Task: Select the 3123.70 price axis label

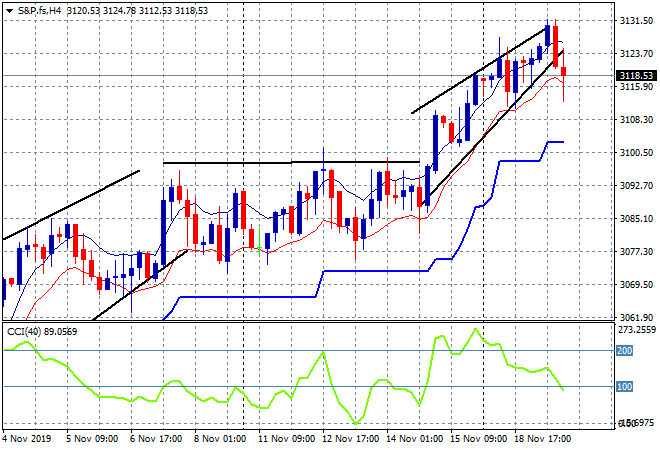Action: pyautogui.click(x=636, y=53)
